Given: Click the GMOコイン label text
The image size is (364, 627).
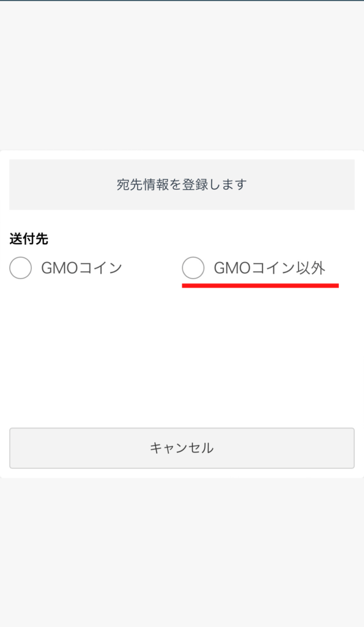Looking at the screenshot, I should [x=81, y=268].
